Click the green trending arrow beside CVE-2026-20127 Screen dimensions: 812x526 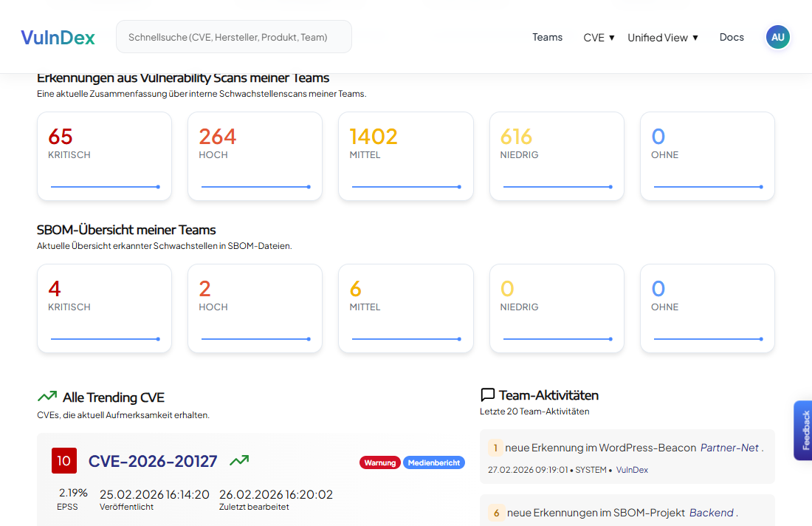click(x=239, y=461)
